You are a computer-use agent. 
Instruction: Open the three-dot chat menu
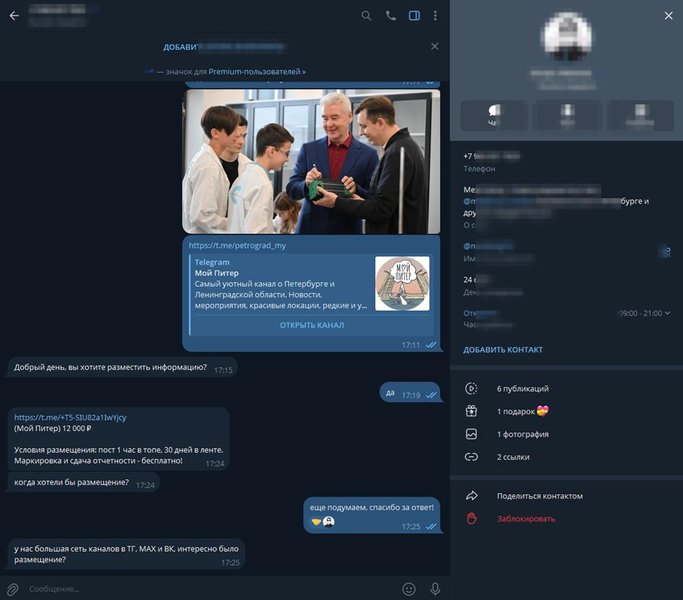(x=435, y=16)
